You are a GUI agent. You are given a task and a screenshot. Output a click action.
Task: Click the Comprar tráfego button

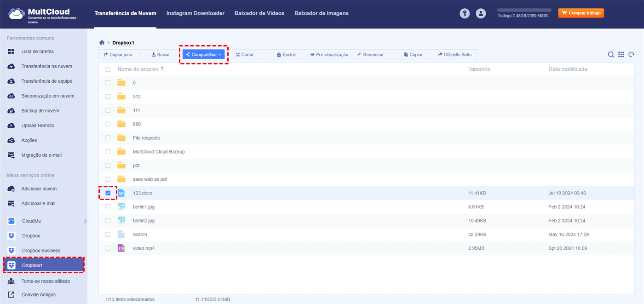581,13
